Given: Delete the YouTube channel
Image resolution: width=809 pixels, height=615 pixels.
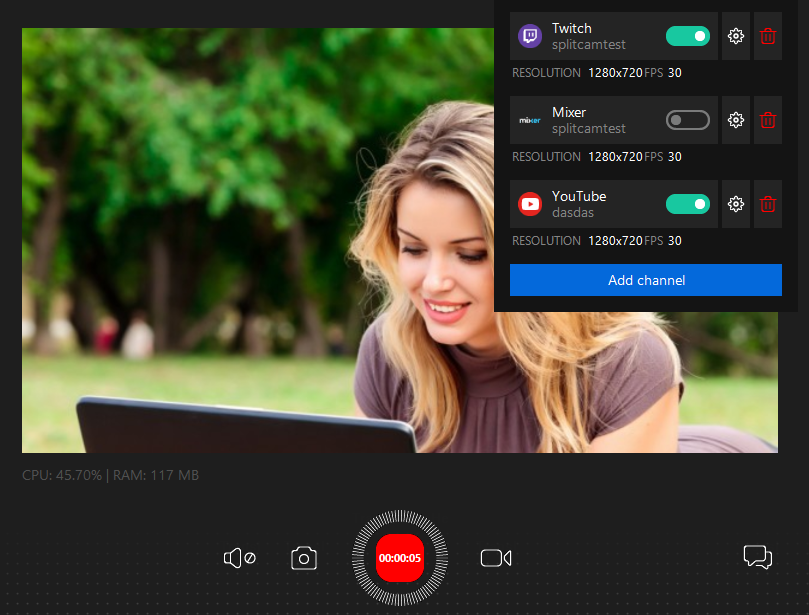Looking at the screenshot, I should click(767, 204).
